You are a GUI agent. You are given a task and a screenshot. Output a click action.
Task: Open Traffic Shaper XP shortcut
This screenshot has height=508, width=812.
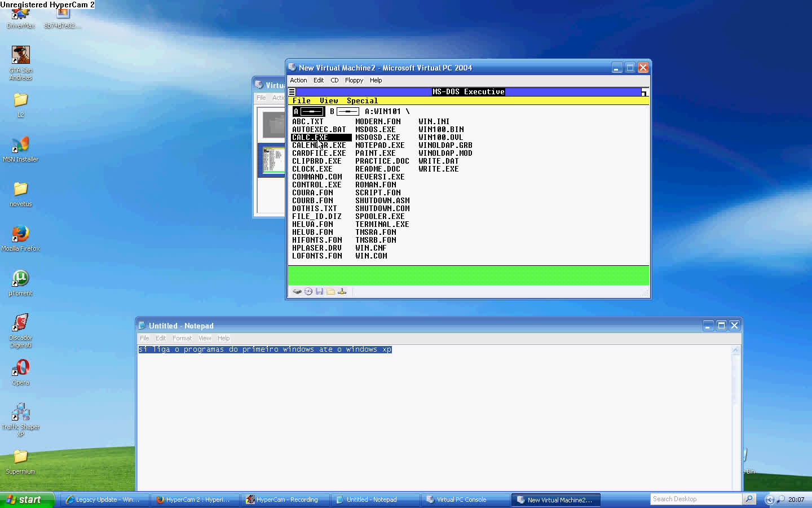tap(20, 419)
